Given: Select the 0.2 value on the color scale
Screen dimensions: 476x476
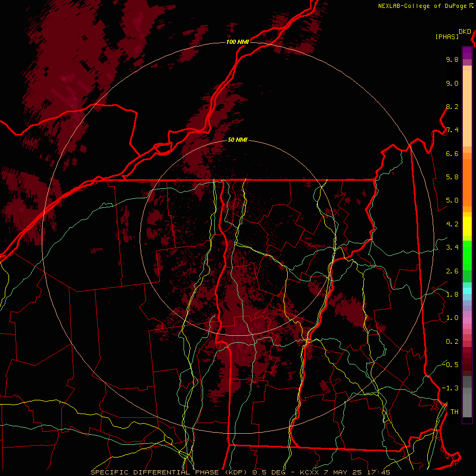Looking at the screenshot, I should tap(452, 342).
